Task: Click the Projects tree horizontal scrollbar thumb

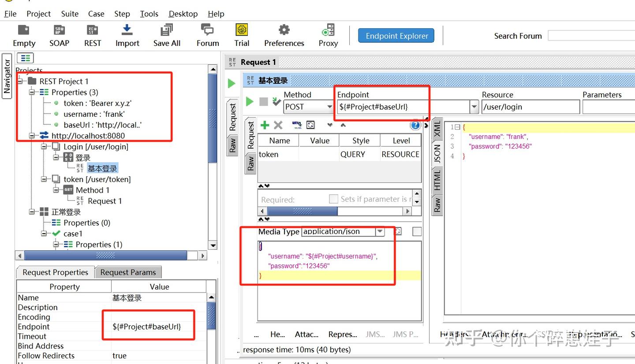Action: click(x=106, y=256)
